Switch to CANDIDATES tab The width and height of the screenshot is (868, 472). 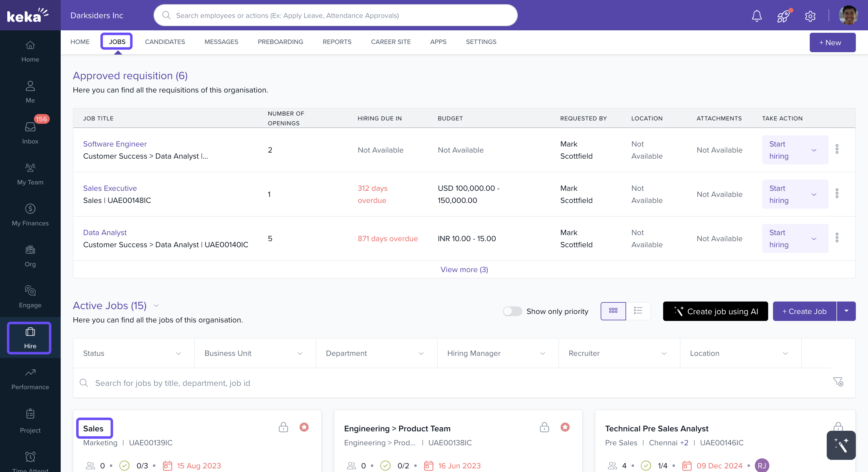[x=165, y=42]
